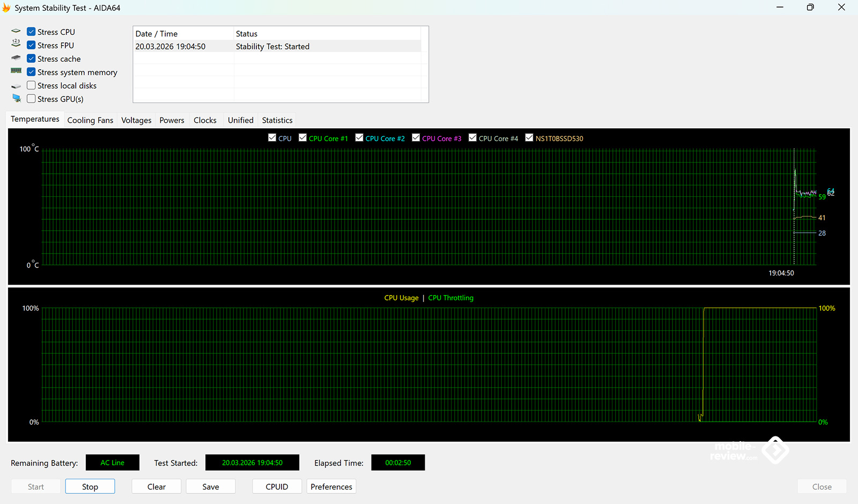Open the Statistics tab
This screenshot has height=504, width=858.
coord(277,120)
